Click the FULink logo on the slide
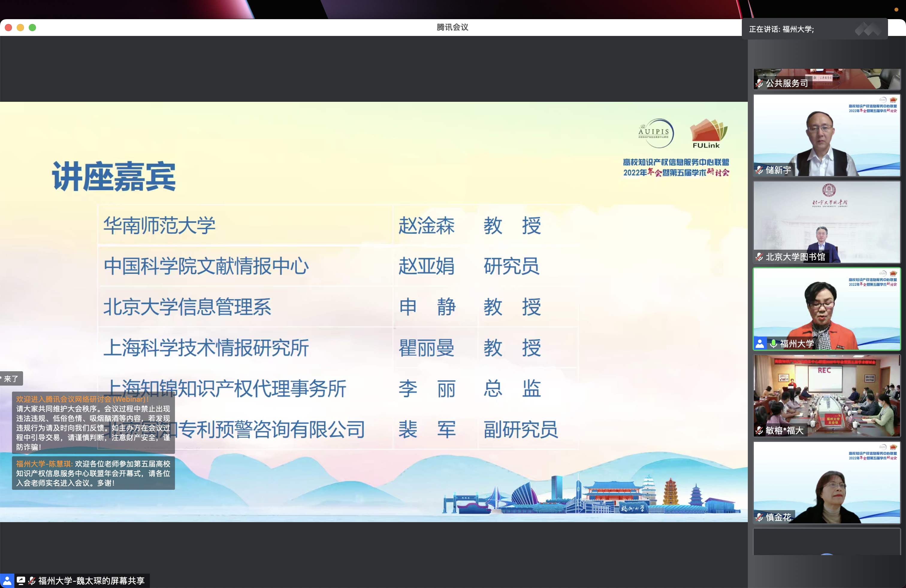 [x=708, y=134]
